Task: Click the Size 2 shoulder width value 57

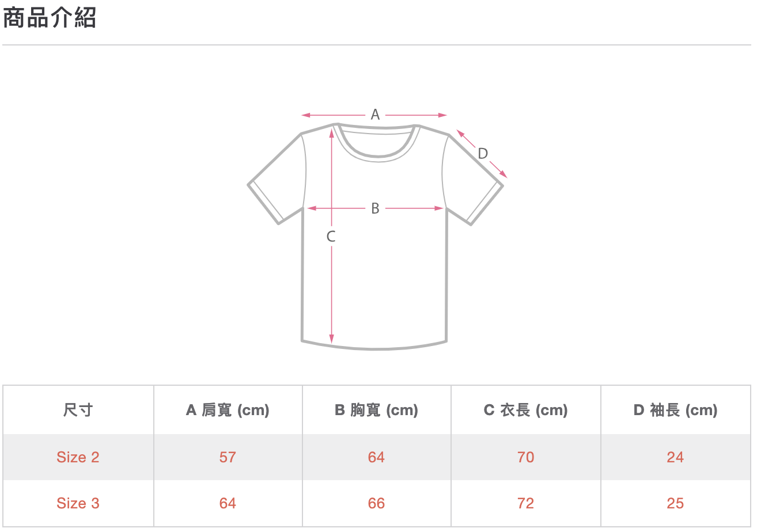Action: click(228, 457)
